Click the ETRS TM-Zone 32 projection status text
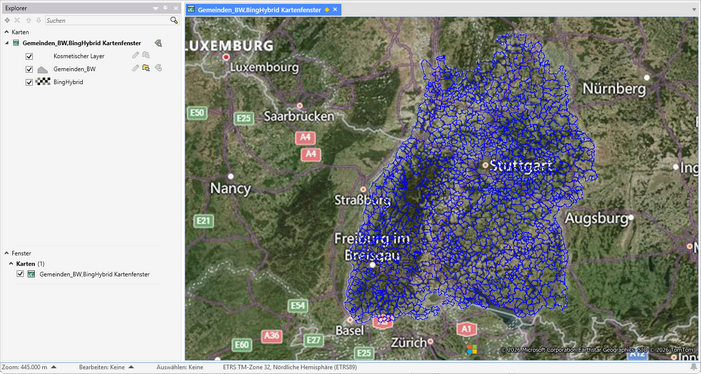The width and height of the screenshot is (701, 374). tap(290, 367)
